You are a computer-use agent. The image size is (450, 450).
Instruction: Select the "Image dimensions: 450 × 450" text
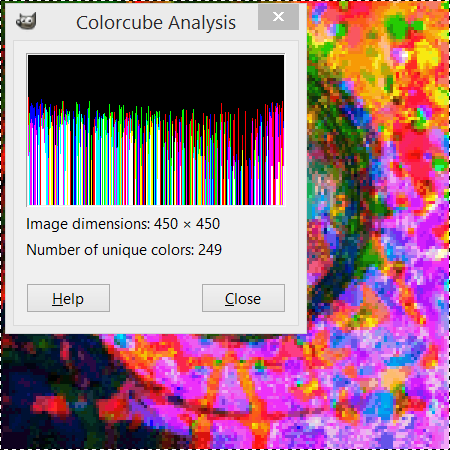[x=123, y=224]
